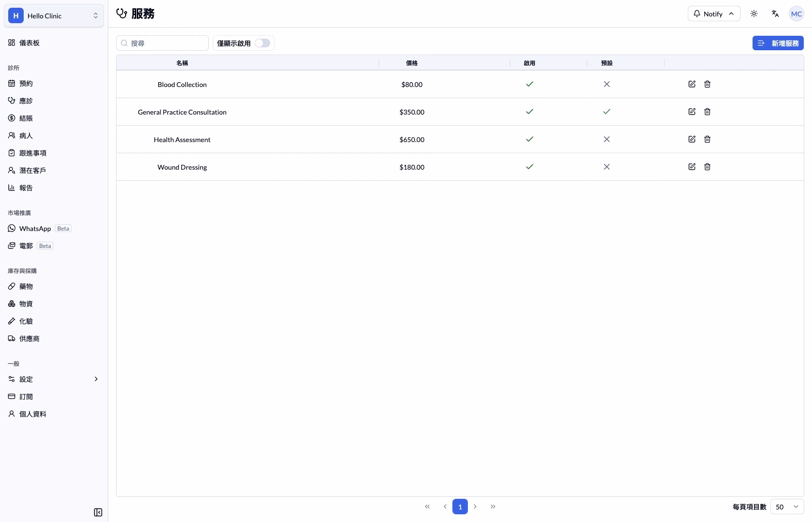Open the language translation icon
This screenshot has width=812, height=522.
click(775, 14)
